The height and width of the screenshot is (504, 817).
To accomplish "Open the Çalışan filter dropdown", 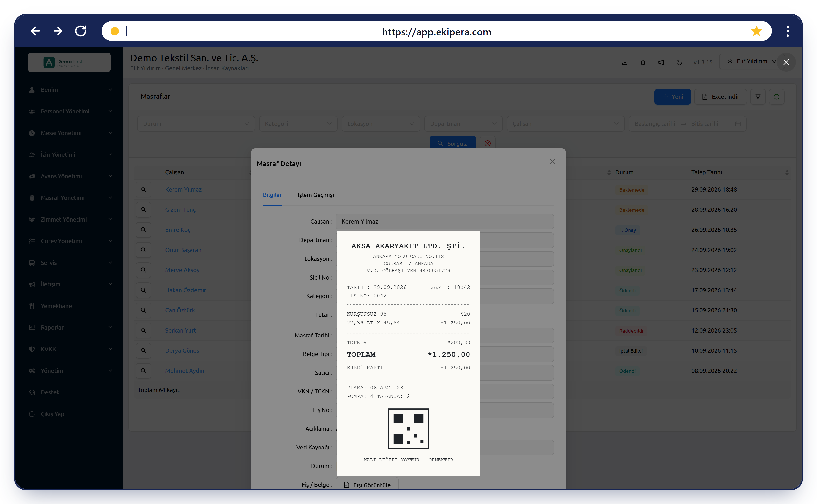I will [566, 124].
